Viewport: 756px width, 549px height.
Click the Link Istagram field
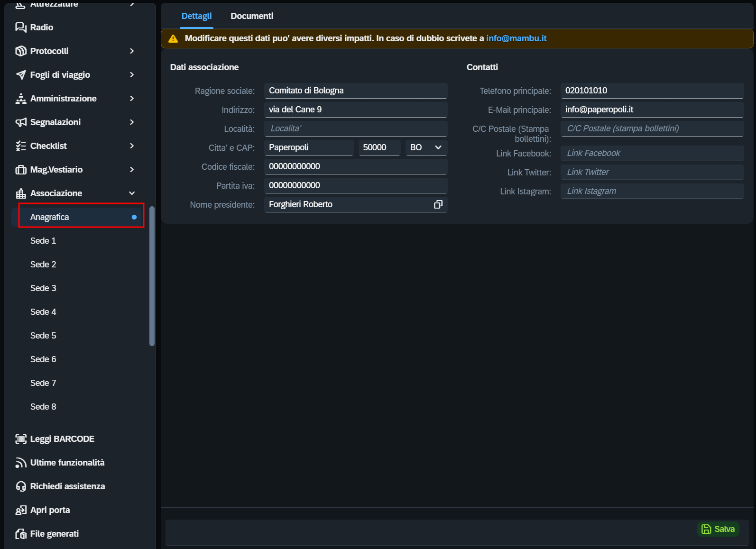[652, 191]
